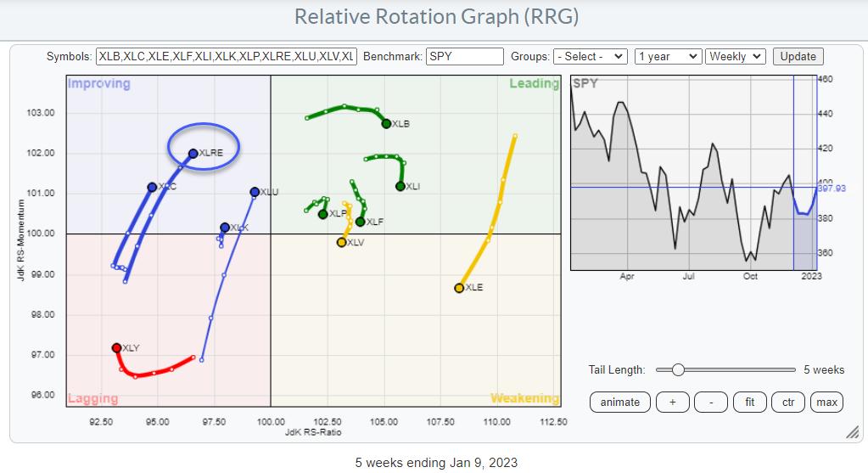
Task: Click the XLC blue data point
Action: [152, 187]
